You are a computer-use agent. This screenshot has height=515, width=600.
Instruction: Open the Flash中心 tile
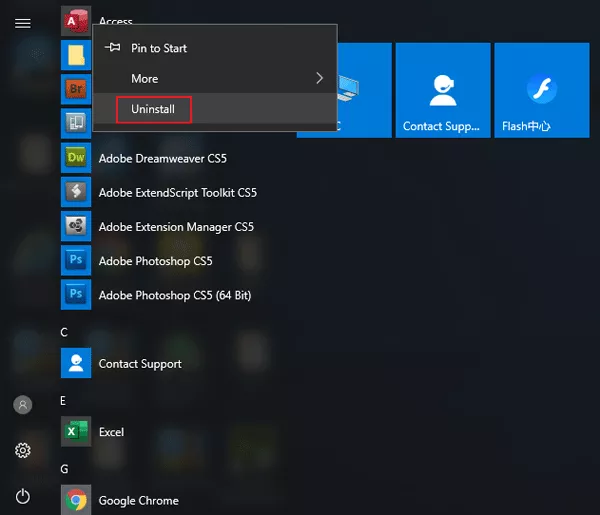tap(541, 90)
